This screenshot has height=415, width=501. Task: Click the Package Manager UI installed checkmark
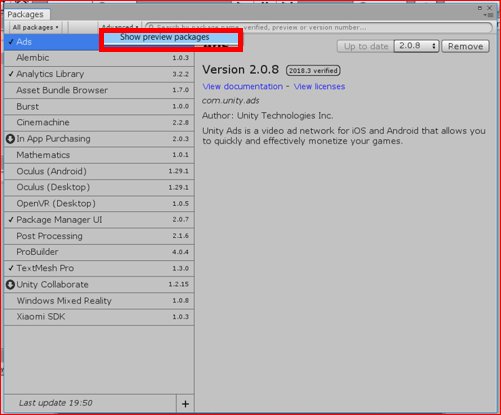11,220
